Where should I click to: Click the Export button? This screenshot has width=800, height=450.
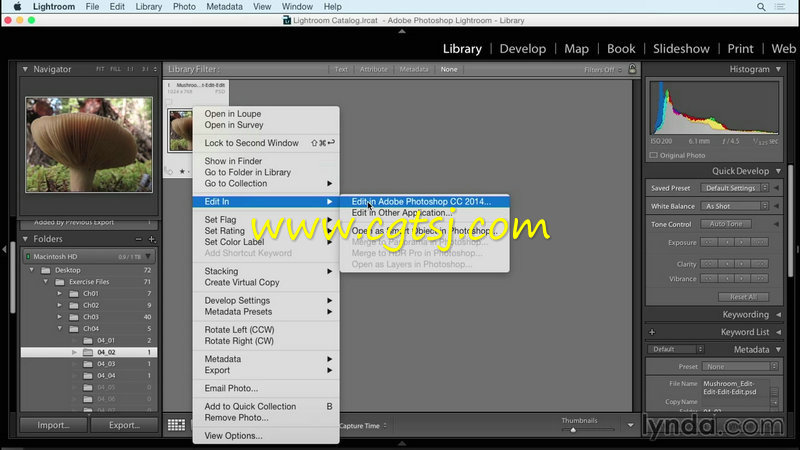[x=124, y=425]
